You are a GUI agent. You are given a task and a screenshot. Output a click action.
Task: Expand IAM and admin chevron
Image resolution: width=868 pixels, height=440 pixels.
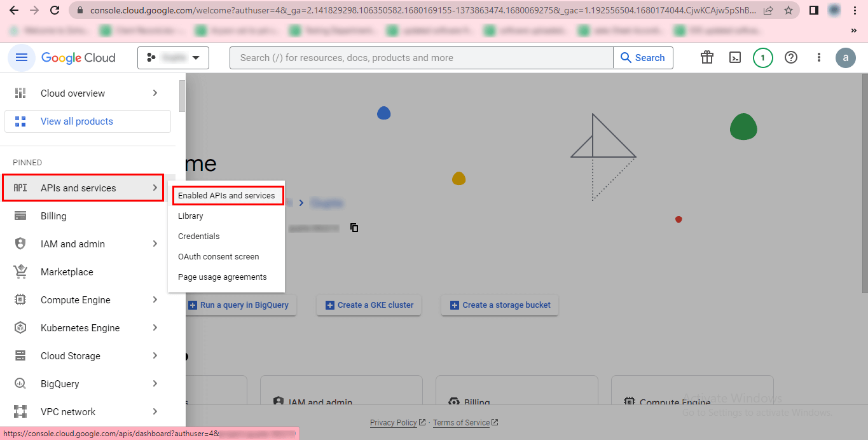pos(155,244)
